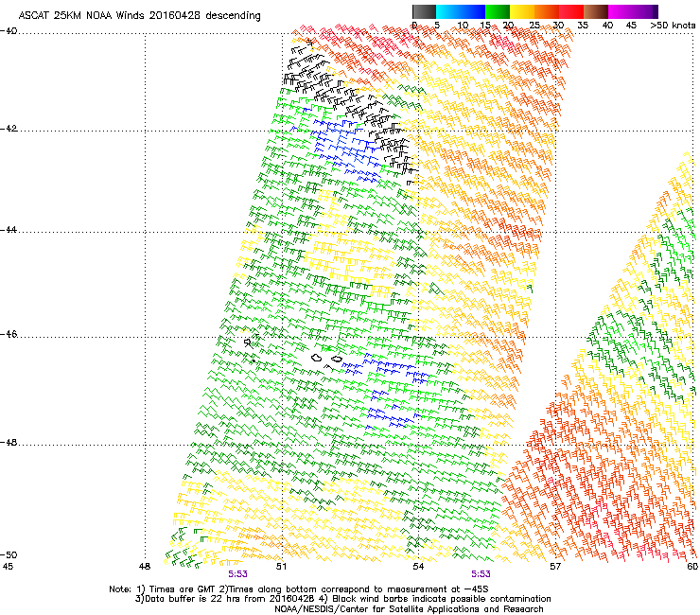Image resolution: width=700 pixels, height=615 pixels.
Task: Click the magenta 40-45 knot color segment
Action: [621, 11]
